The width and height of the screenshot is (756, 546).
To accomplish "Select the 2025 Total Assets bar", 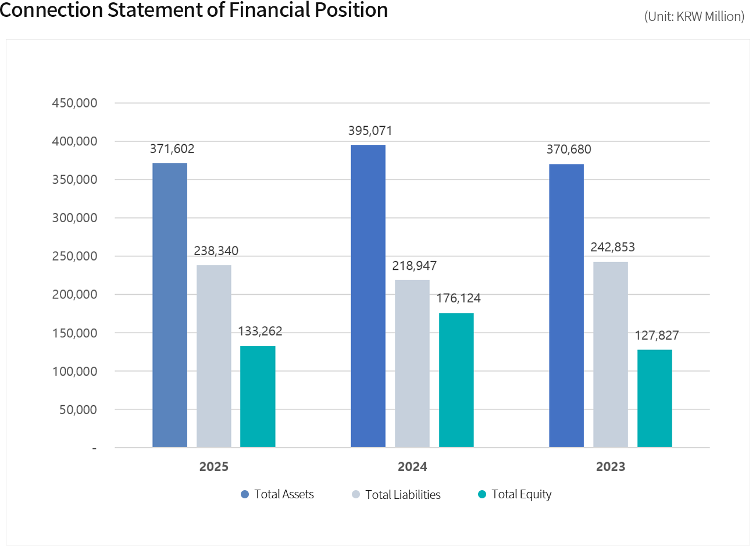I will [170, 305].
